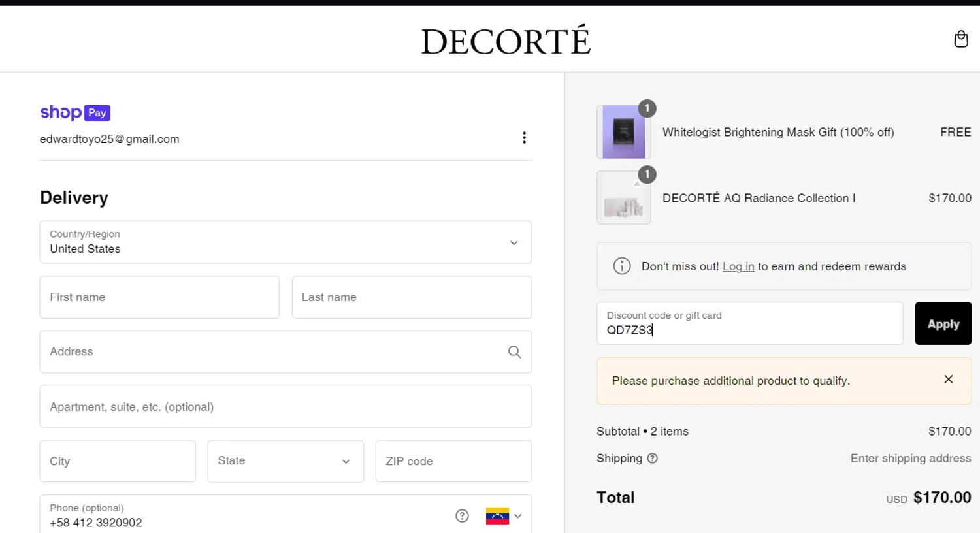Focus the ZIP code field
This screenshot has height=533, width=980.
coord(453,461)
